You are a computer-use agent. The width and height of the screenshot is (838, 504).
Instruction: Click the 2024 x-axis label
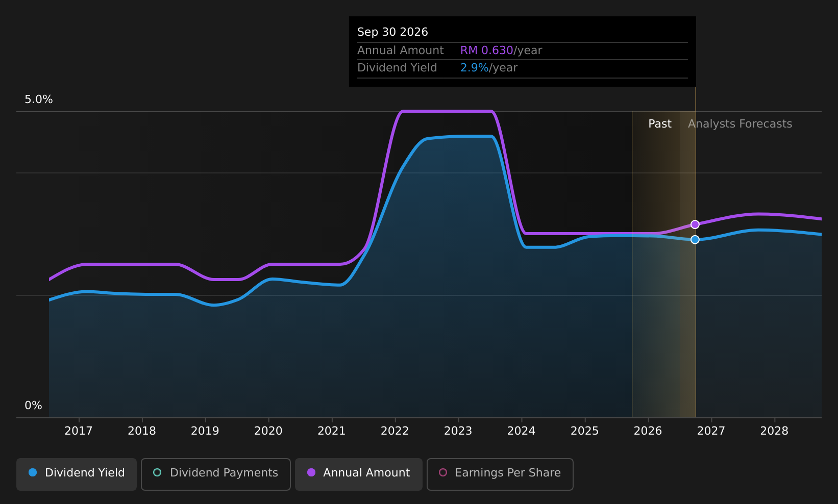(522, 431)
